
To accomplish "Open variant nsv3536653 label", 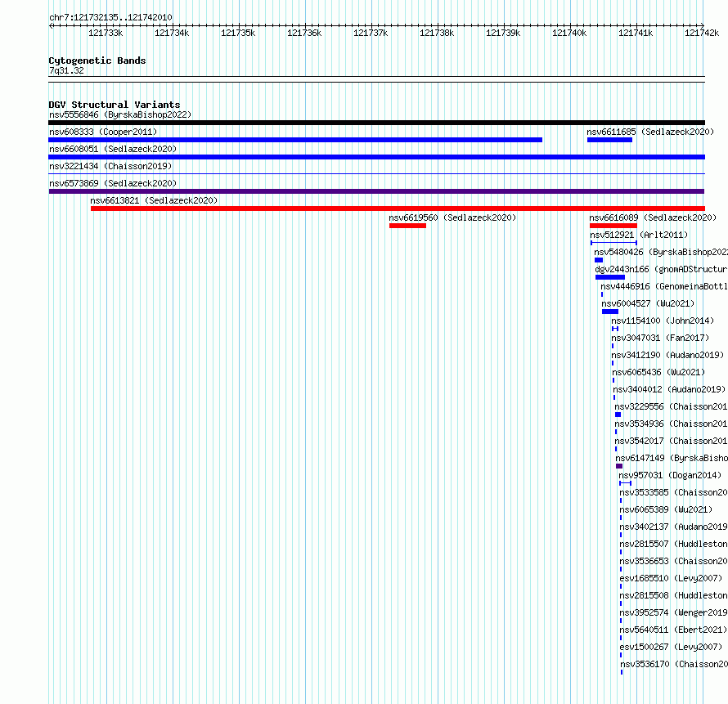I will tap(673, 561).
